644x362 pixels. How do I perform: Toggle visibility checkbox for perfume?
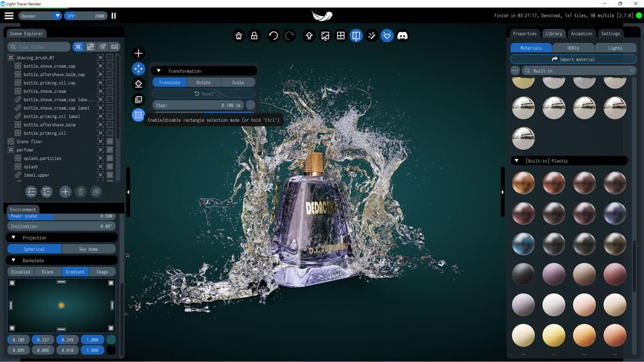110,150
